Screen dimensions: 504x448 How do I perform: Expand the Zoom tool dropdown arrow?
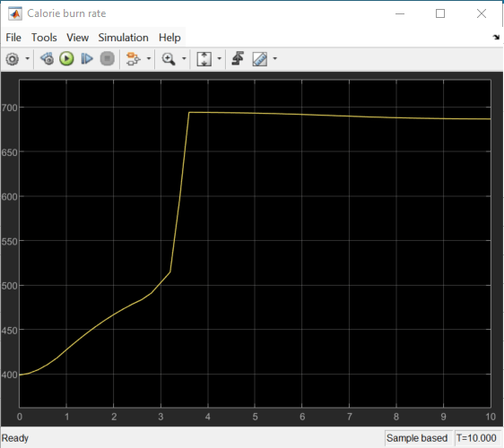click(x=184, y=59)
